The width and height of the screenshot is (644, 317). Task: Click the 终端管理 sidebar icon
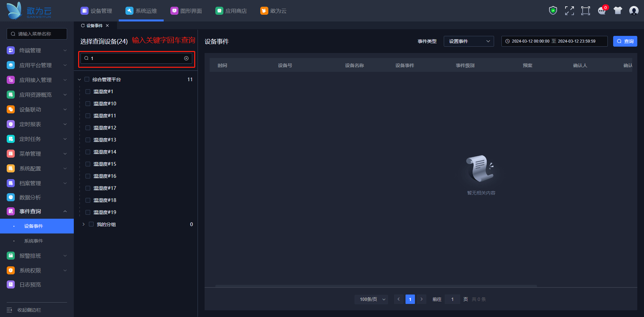[11, 50]
